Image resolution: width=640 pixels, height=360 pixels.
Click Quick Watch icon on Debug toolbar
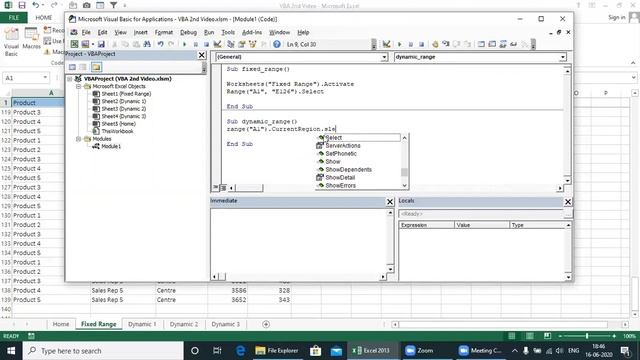pos(513,44)
